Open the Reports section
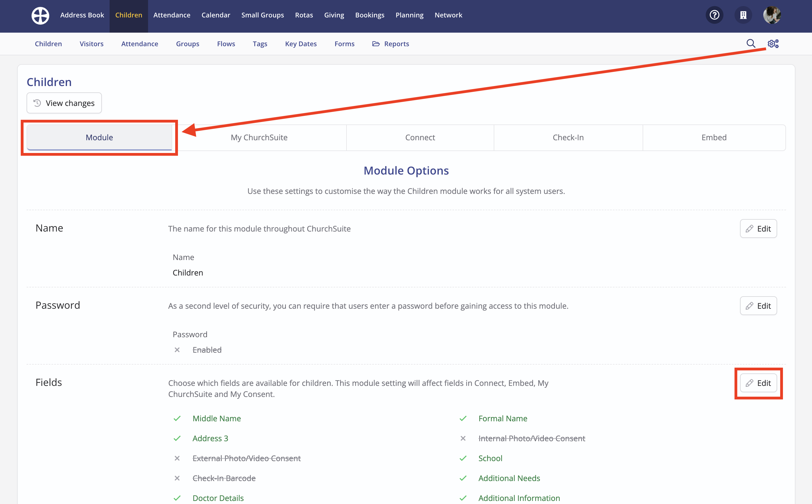This screenshot has width=812, height=504. tap(391, 44)
